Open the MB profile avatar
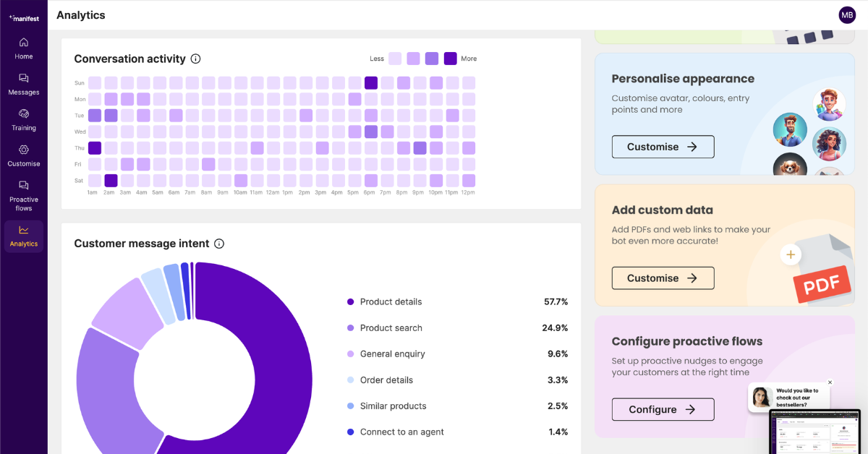 [847, 14]
